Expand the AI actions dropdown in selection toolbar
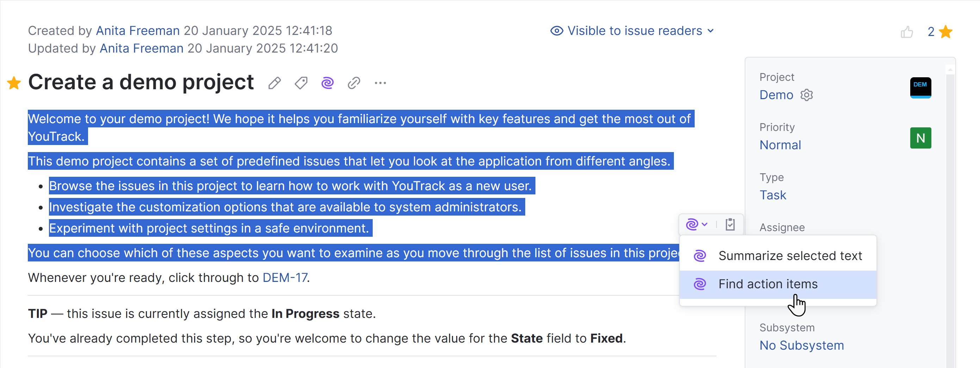The width and height of the screenshot is (980, 368). point(696,224)
